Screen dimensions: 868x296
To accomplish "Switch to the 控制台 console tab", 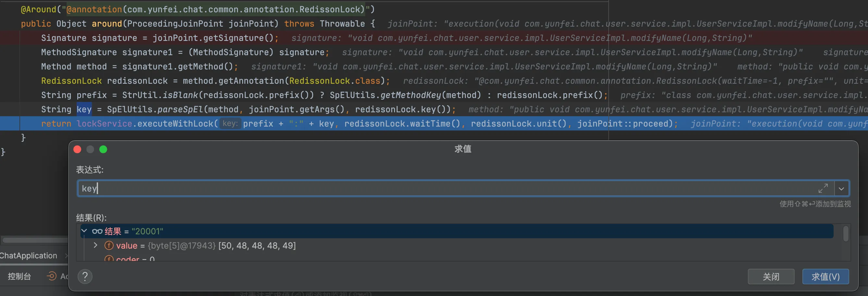I will (19, 277).
